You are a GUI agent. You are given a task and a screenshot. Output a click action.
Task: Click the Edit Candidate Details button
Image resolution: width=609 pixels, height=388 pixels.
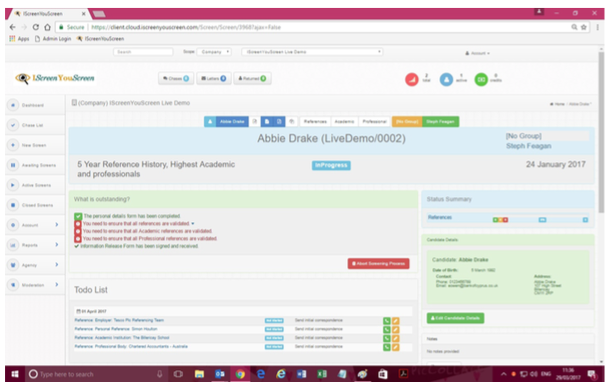(455, 318)
